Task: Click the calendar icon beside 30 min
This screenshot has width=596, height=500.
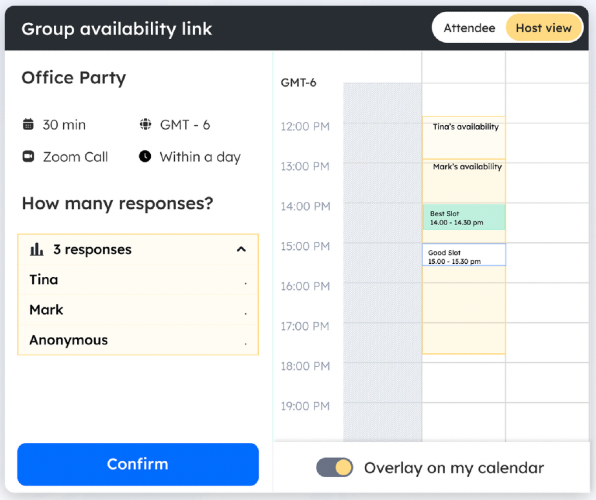Action: click(x=28, y=124)
